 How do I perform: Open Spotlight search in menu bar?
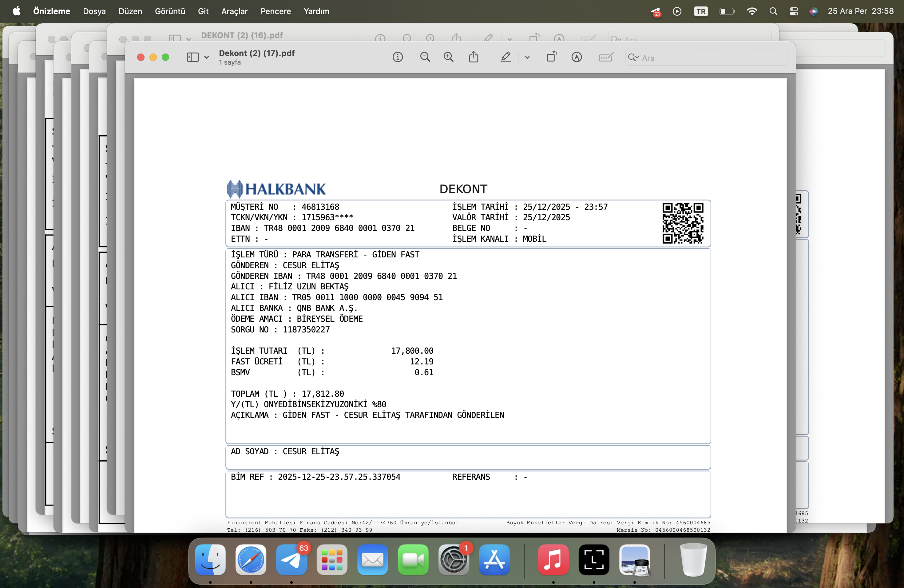tap(773, 11)
